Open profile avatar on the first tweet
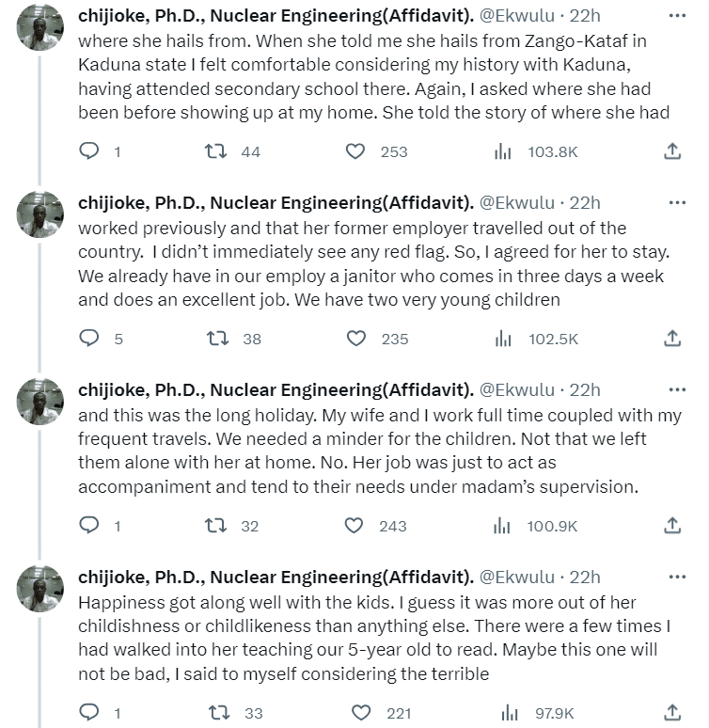709x728 pixels. [x=40, y=27]
